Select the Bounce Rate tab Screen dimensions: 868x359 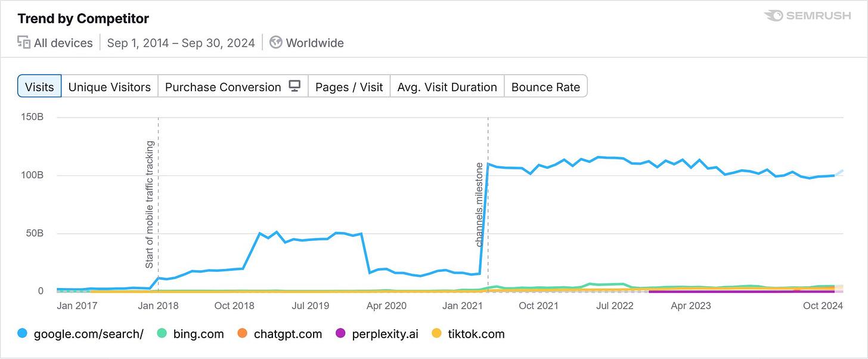pyautogui.click(x=545, y=87)
